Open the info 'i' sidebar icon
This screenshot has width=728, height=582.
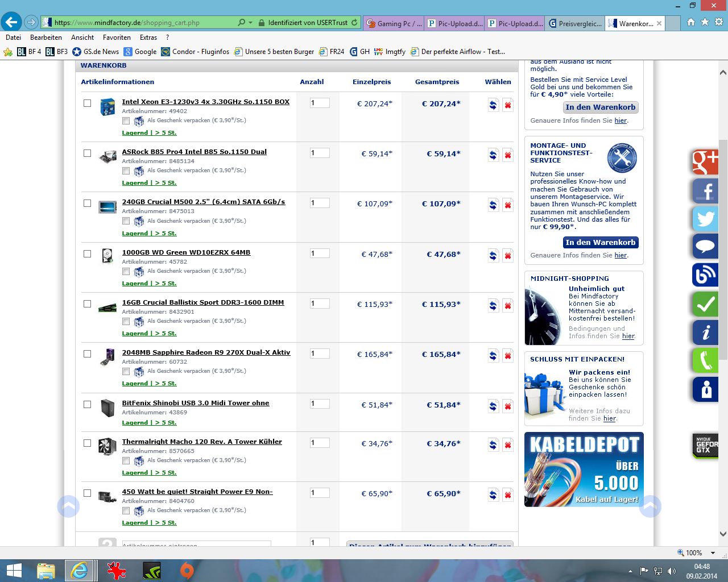(x=705, y=332)
